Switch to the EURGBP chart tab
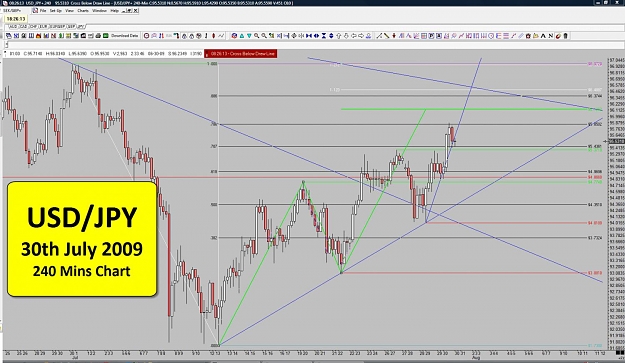This screenshot has height=363, width=625. [57, 27]
